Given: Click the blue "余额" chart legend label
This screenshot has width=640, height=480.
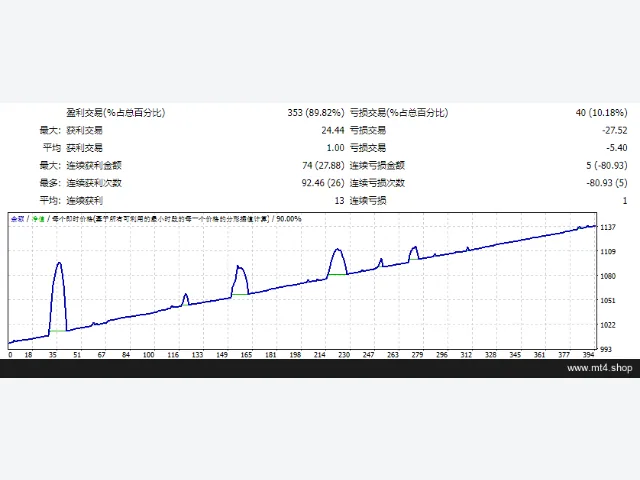Looking at the screenshot, I should pyautogui.click(x=18, y=219).
